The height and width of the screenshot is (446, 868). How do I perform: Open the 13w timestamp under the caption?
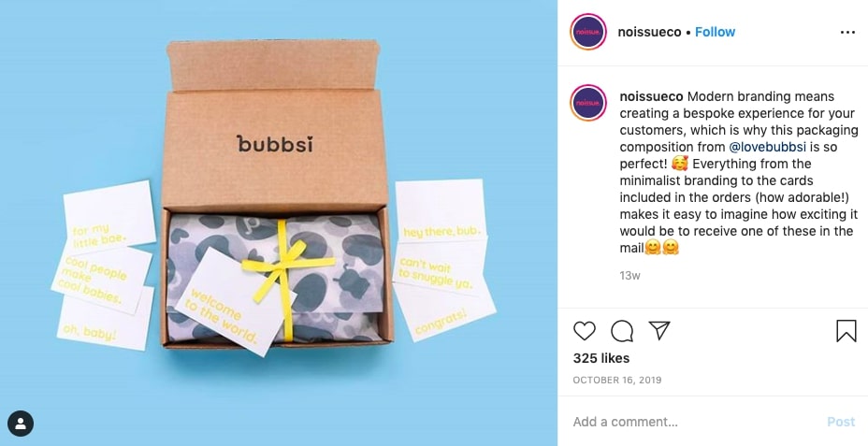tap(629, 276)
